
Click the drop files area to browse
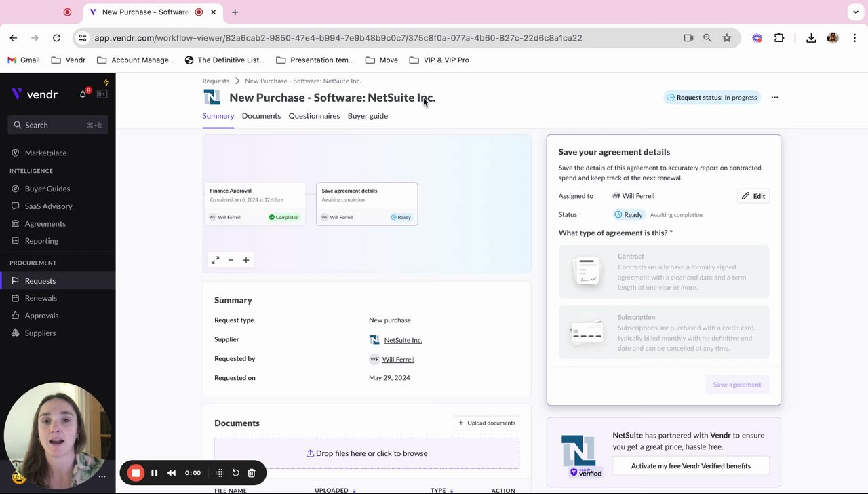click(367, 453)
